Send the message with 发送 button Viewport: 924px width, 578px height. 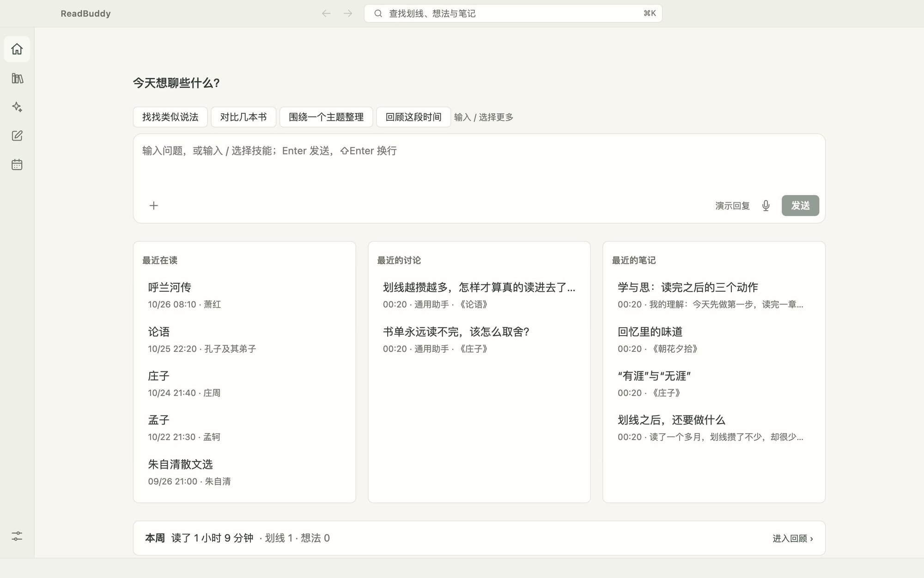tap(800, 205)
